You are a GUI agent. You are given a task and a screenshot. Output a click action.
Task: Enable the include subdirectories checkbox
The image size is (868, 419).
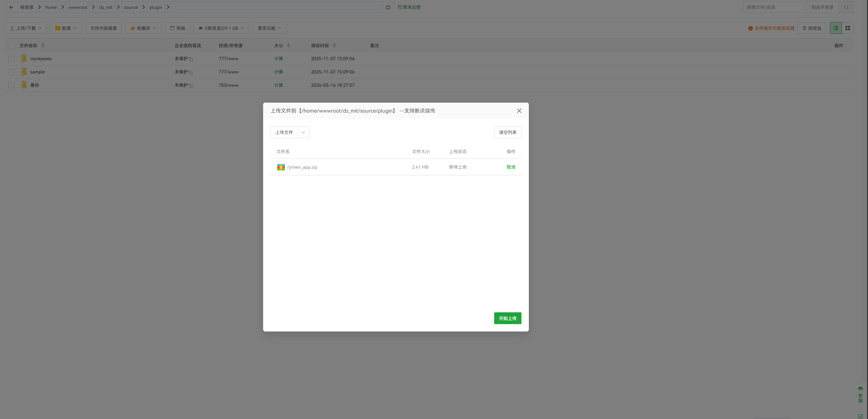[x=807, y=7]
